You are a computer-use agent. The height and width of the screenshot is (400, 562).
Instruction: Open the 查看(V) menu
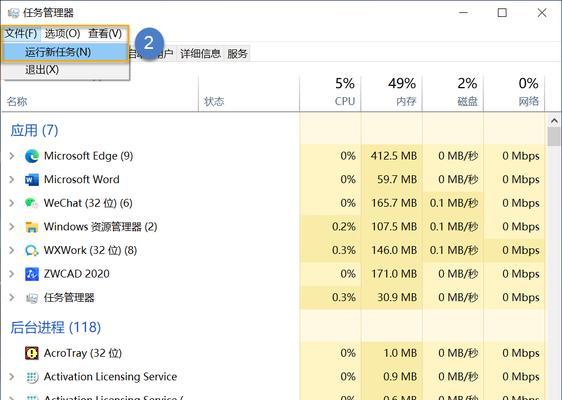(105, 34)
